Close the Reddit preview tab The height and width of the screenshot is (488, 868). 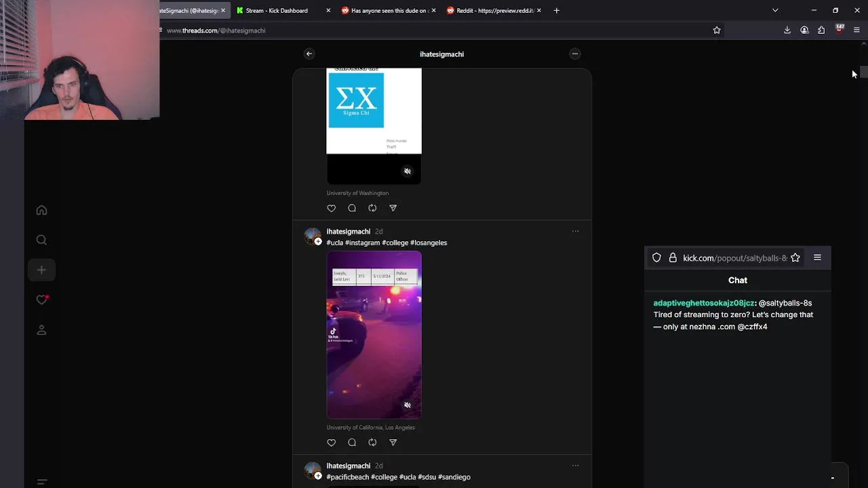coord(539,10)
